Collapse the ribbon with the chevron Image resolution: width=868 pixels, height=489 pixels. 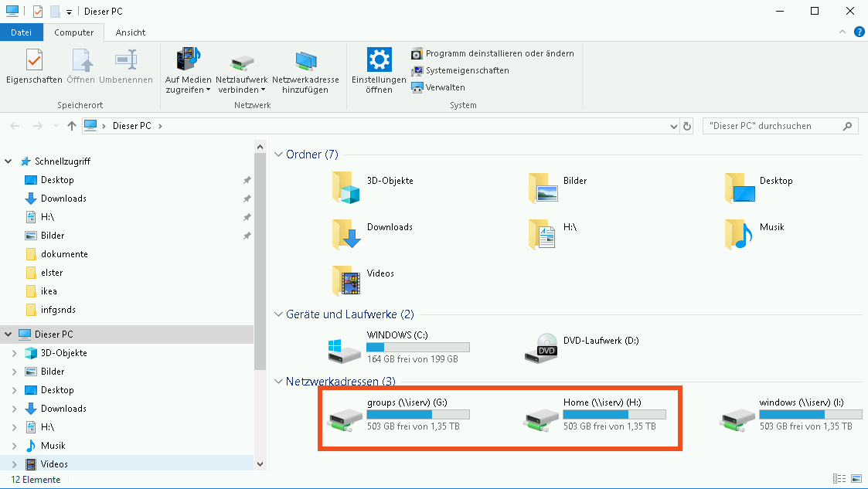(x=842, y=32)
